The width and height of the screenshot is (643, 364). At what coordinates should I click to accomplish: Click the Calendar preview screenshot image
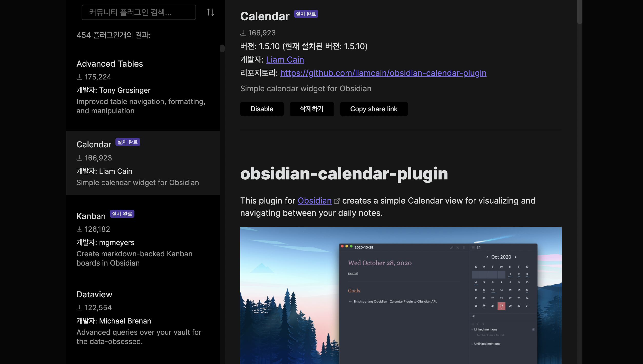pyautogui.click(x=401, y=295)
